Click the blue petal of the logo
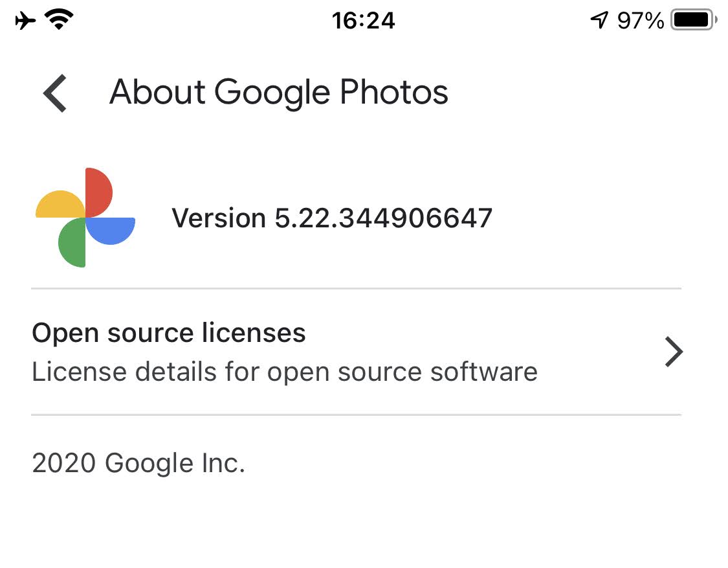 [111, 231]
